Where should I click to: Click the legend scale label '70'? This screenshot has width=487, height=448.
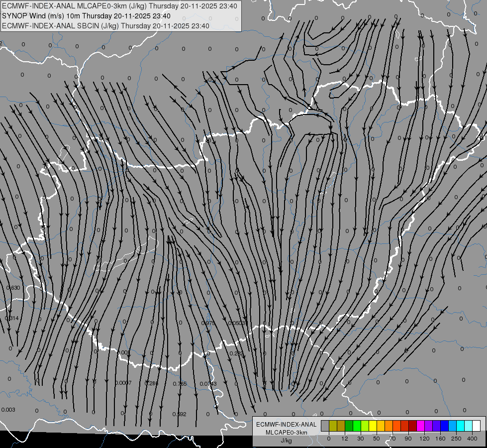tap(392, 439)
